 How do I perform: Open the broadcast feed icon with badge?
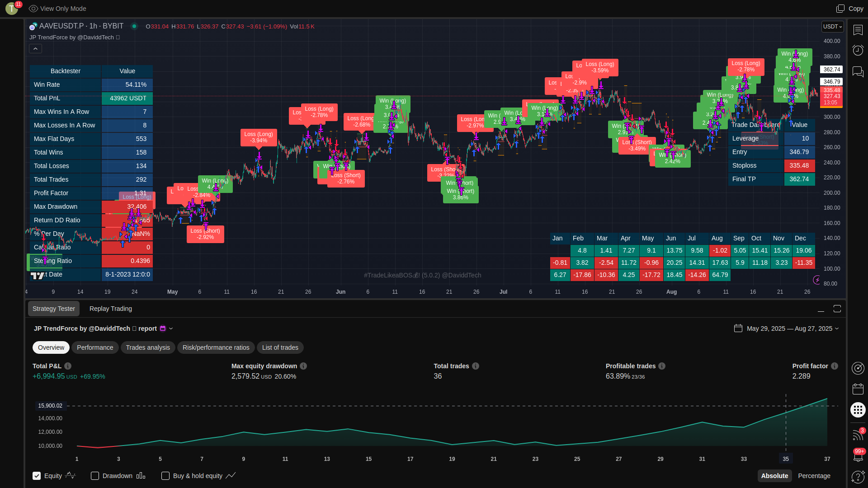pyautogui.click(x=858, y=435)
